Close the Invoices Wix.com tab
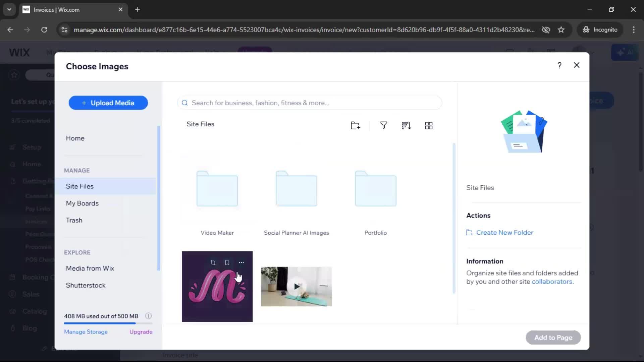This screenshot has height=362, width=644. [x=120, y=10]
